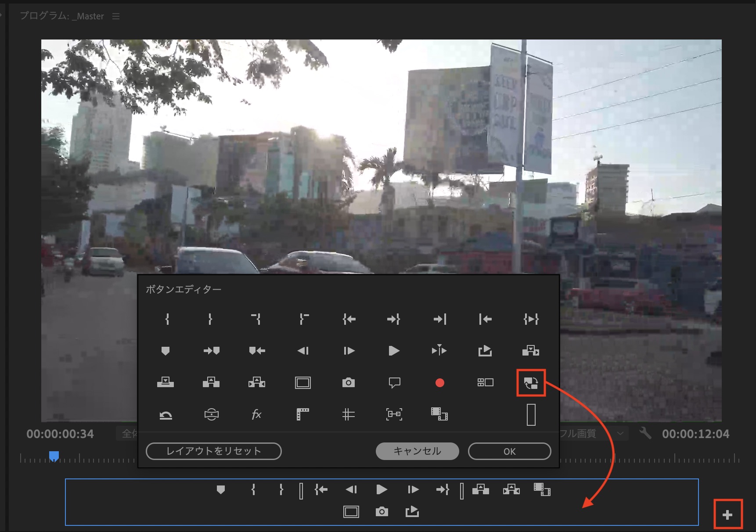Jump to Out point from the transport bar
756x532 pixels.
[x=443, y=489]
